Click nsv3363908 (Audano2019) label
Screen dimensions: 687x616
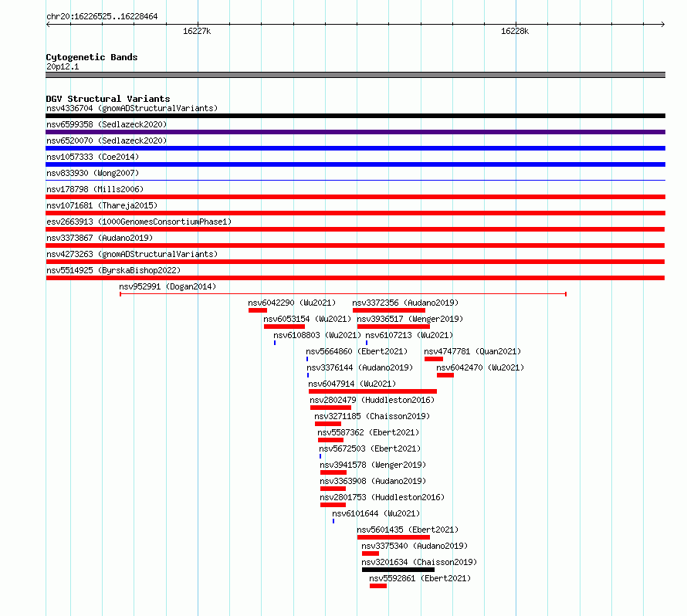coord(373,481)
